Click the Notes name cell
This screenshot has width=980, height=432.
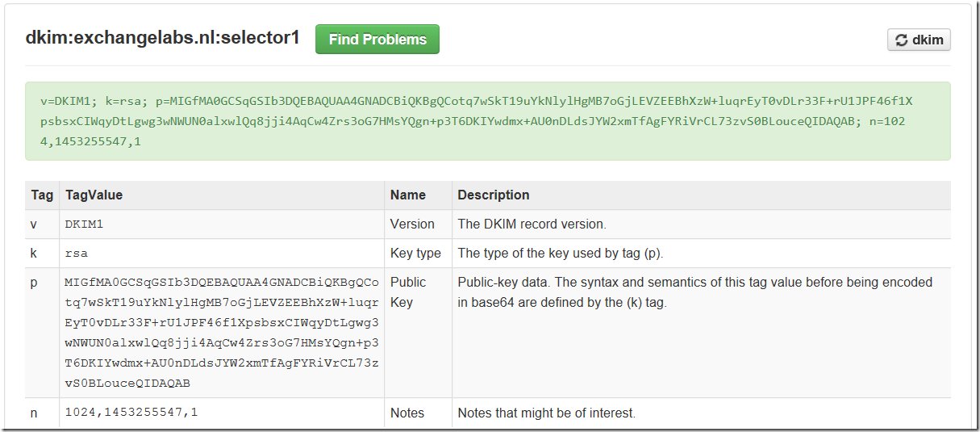point(407,413)
